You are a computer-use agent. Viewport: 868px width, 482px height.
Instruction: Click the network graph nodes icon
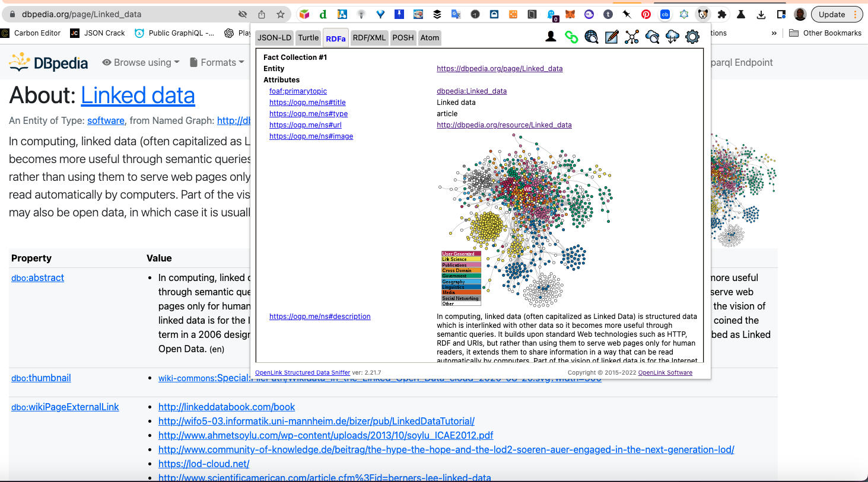pos(632,37)
